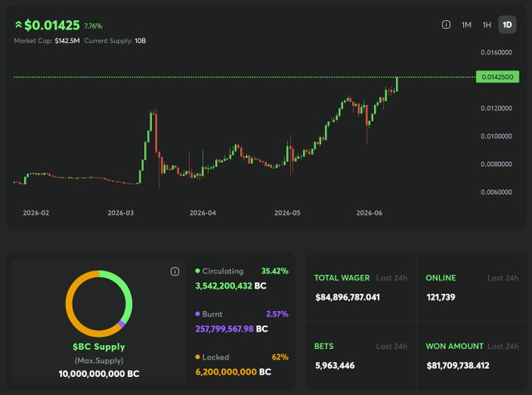Click the Circulating label
This screenshot has height=395, width=532.
(x=222, y=271)
